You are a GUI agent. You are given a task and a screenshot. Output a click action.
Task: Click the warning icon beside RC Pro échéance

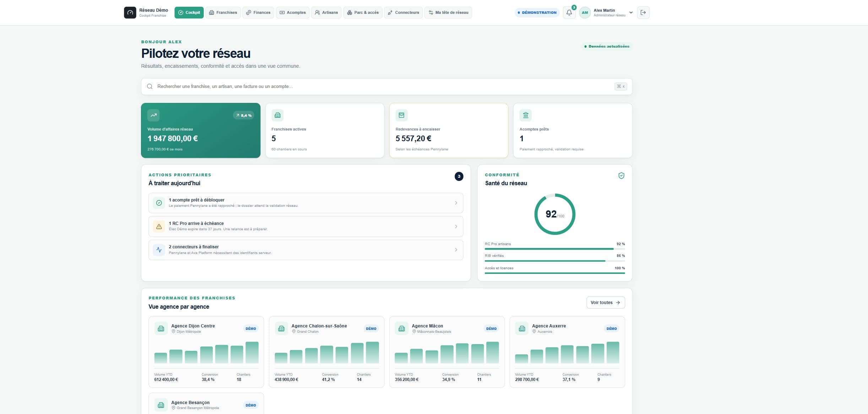point(159,226)
